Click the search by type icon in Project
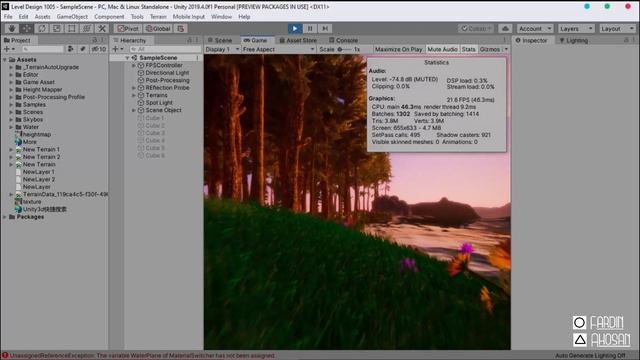Image resolution: width=640 pixels, height=360 pixels. (x=71, y=49)
